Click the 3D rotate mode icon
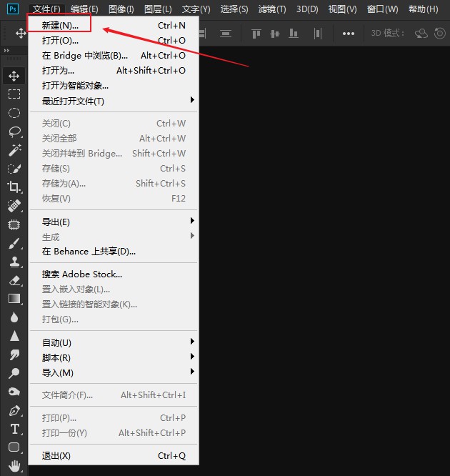 tap(421, 34)
